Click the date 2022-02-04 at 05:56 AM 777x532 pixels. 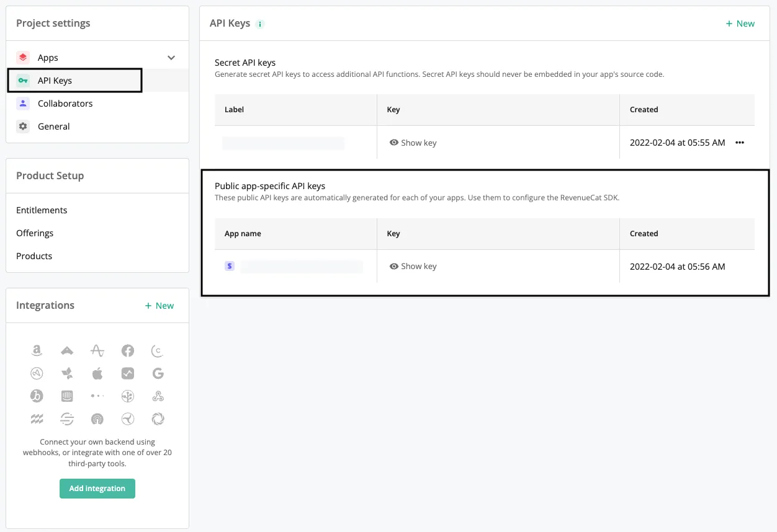677,267
